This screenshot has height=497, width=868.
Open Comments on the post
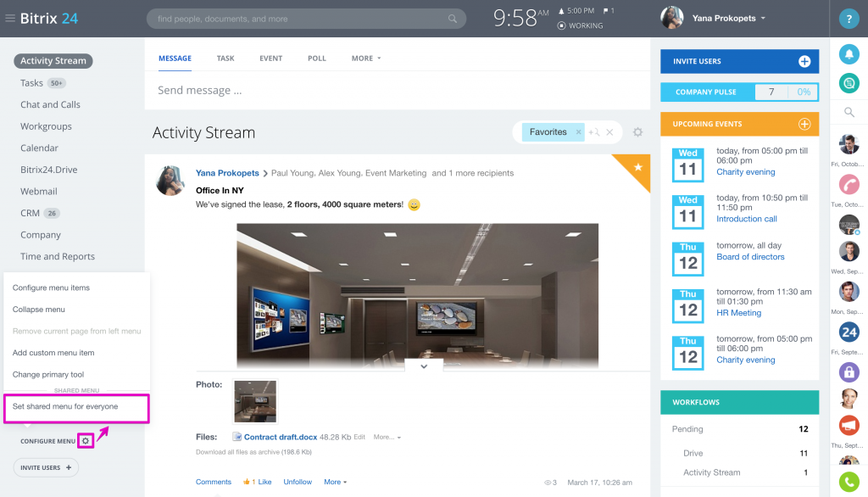click(213, 482)
